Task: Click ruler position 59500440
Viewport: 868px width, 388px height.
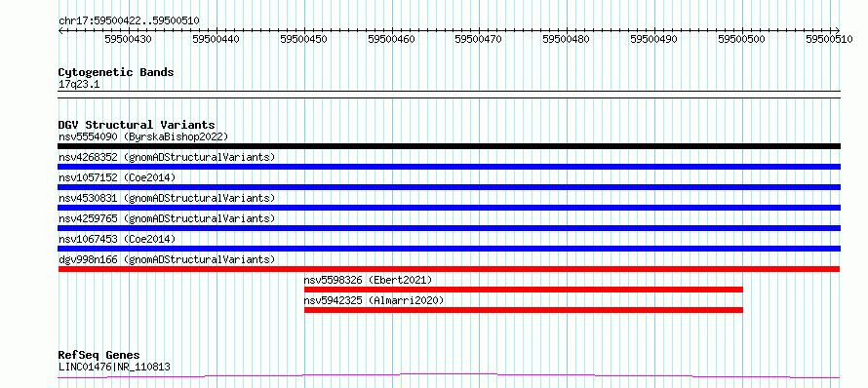Action: [x=216, y=39]
